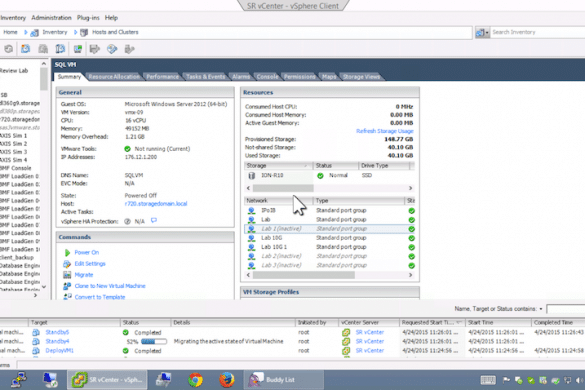Click the on-screen keyboard tray icon

point(488,380)
